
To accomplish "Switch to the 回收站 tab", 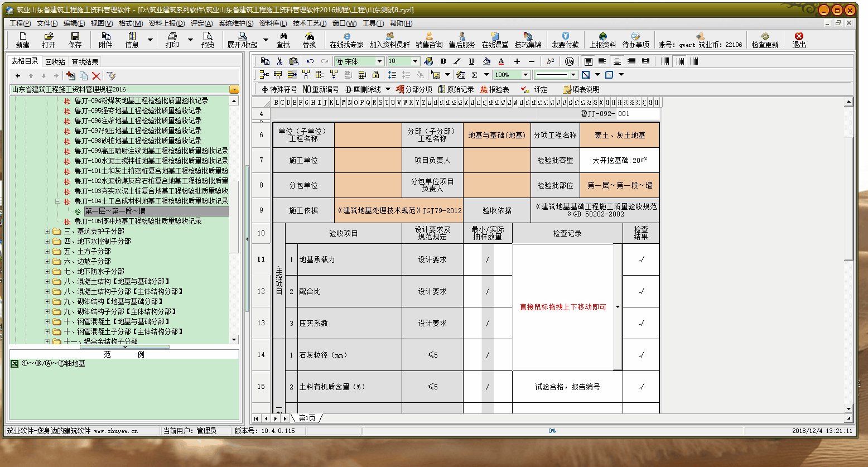I will [x=55, y=62].
